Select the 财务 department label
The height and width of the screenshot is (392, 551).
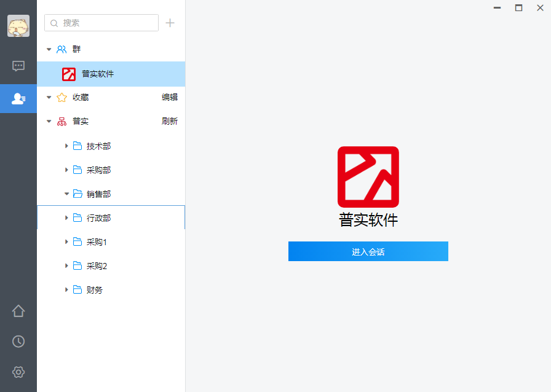(x=95, y=290)
